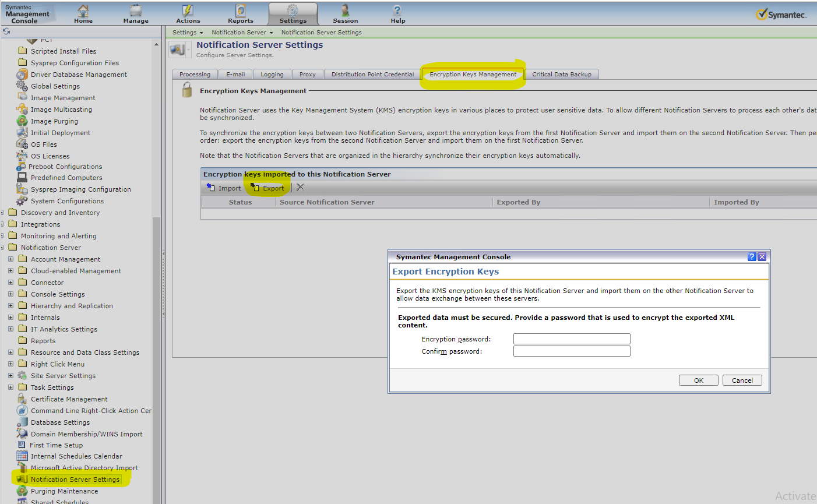
Task: Switch to the Processing tab
Action: tap(195, 74)
